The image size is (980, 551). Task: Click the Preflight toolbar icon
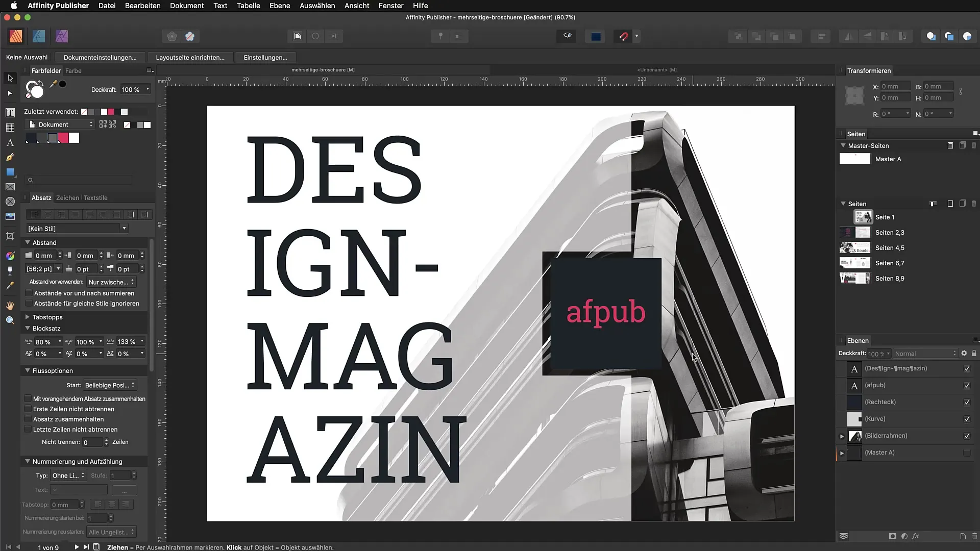567,36
